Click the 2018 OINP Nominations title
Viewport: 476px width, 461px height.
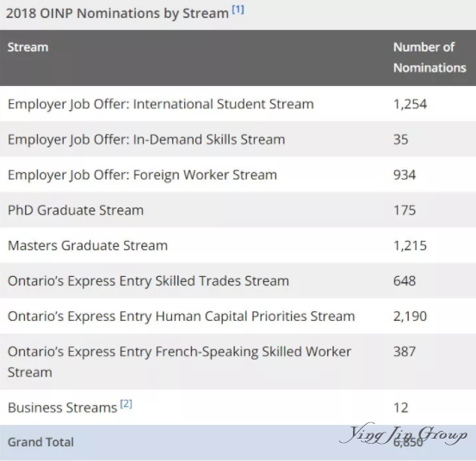(117, 14)
